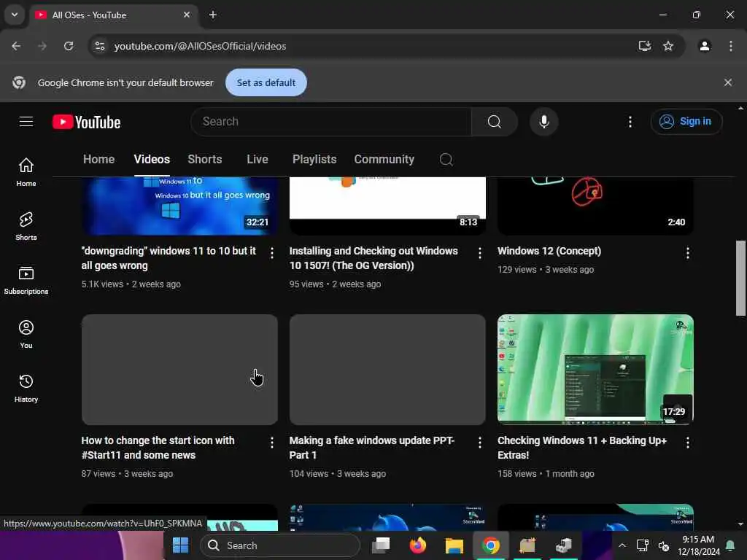
Task: Open options for Start11 start icon video
Action: point(271,443)
